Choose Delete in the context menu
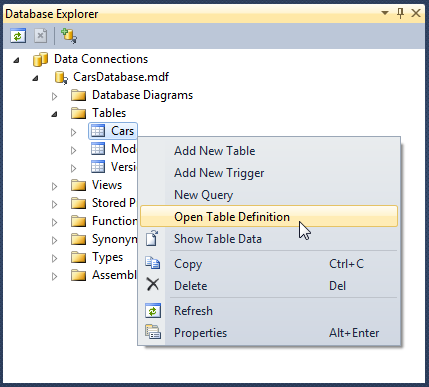 coord(269,286)
